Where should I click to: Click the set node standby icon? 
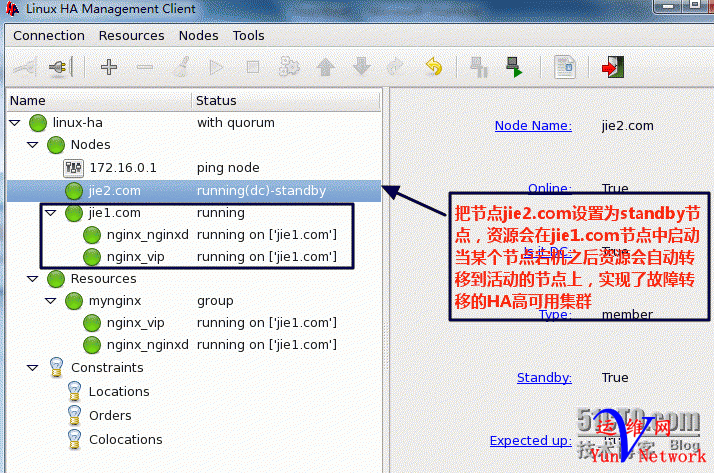point(479,67)
